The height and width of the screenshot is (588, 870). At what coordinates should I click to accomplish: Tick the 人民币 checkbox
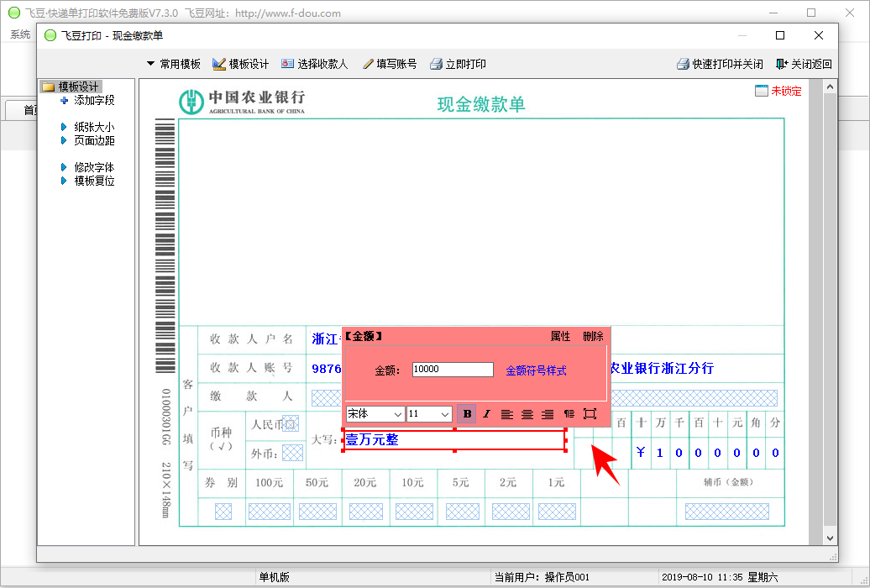point(291,423)
